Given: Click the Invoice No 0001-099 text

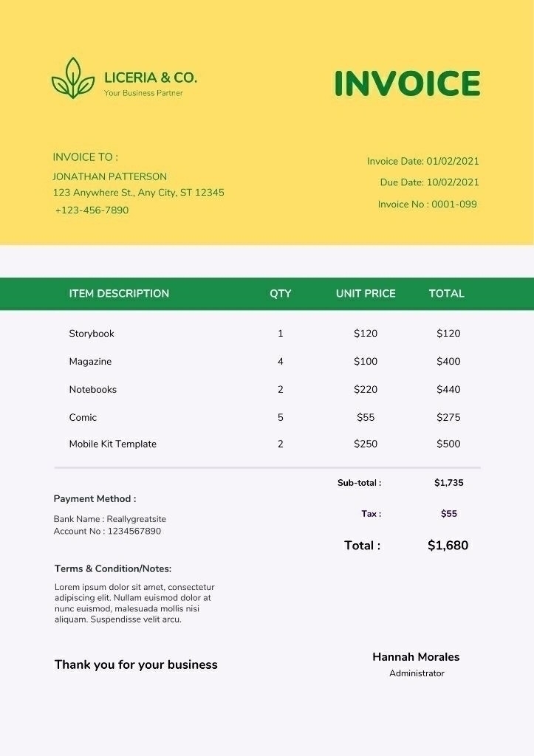Looking at the screenshot, I should (427, 204).
